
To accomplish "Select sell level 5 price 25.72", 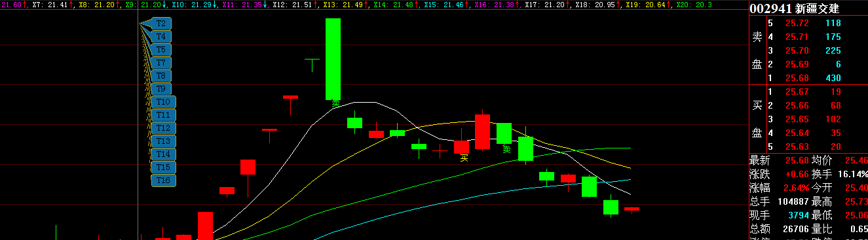I will [x=798, y=23].
